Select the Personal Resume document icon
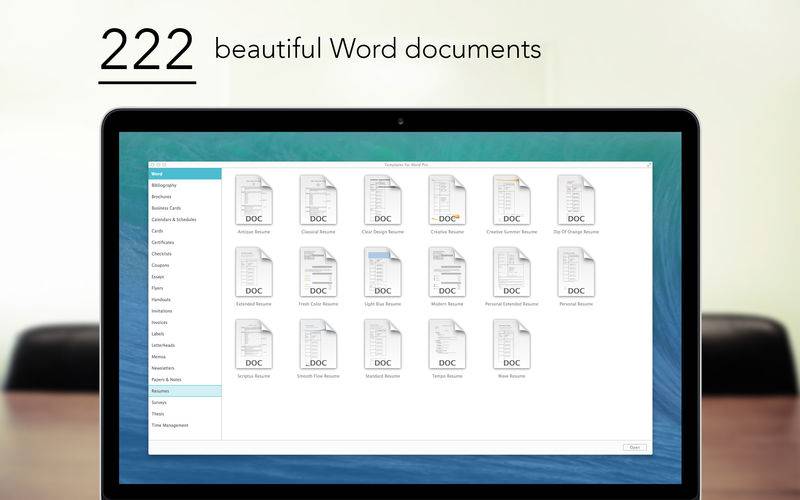Viewport: 800px width, 500px height. (576, 272)
